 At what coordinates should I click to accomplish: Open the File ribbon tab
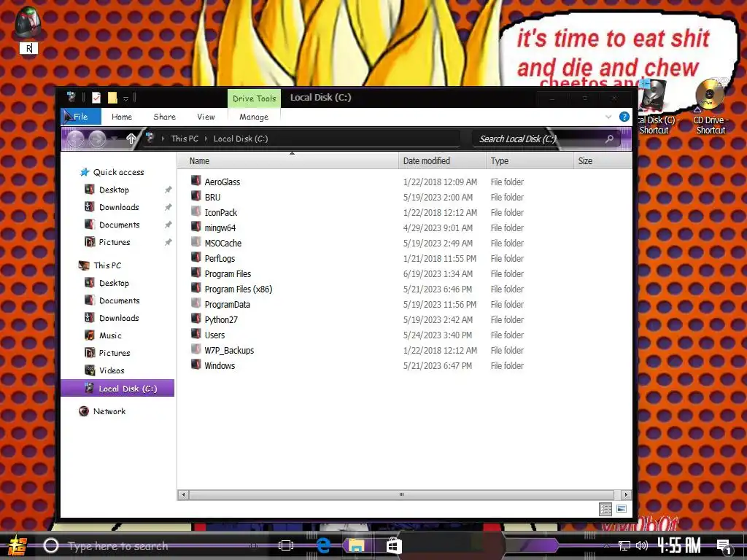pyautogui.click(x=81, y=117)
